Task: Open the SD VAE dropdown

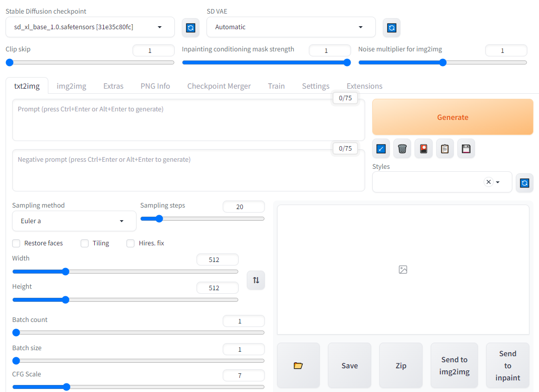Action: coord(291,27)
